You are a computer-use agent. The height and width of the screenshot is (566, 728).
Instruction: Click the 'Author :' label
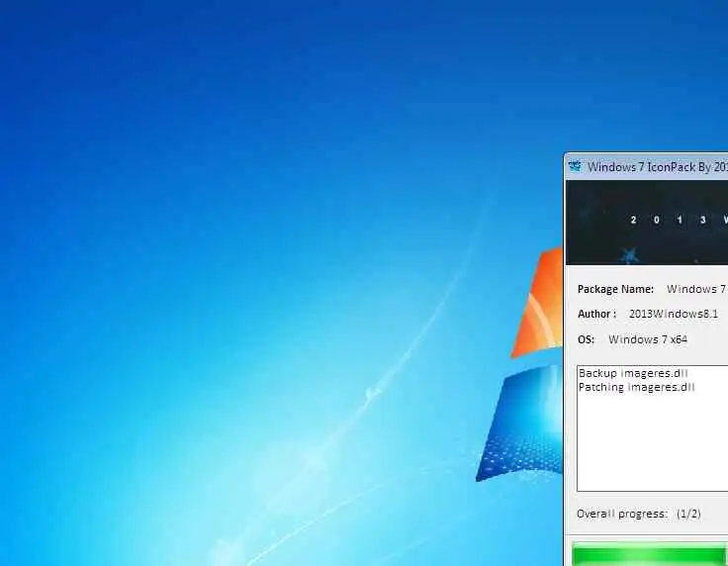[x=597, y=315]
